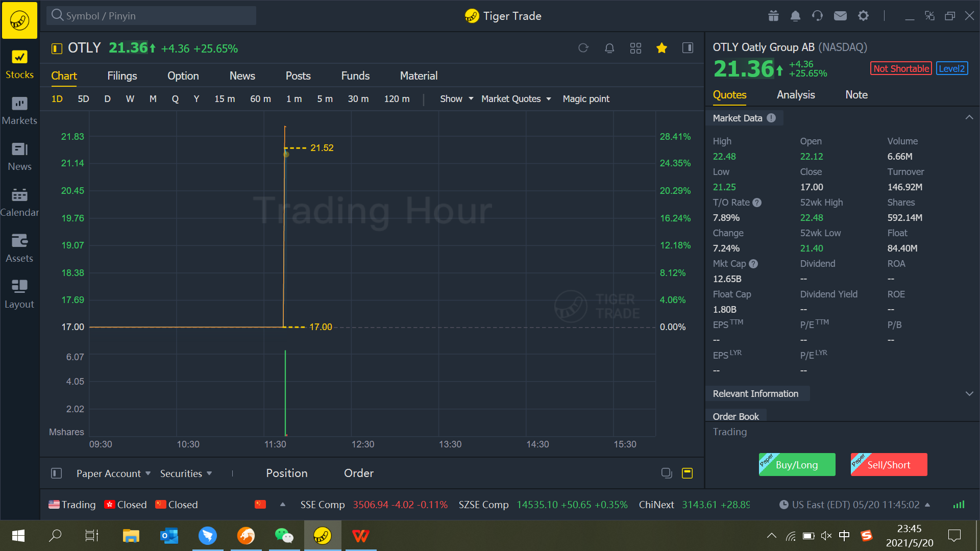Open the Note tab
This screenshot has height=551, width=980.
856,95
